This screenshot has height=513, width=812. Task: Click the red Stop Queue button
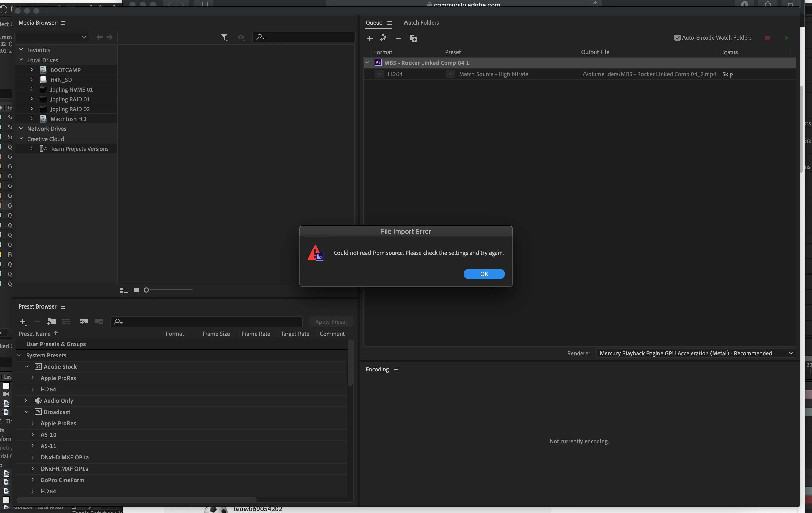[767, 38]
